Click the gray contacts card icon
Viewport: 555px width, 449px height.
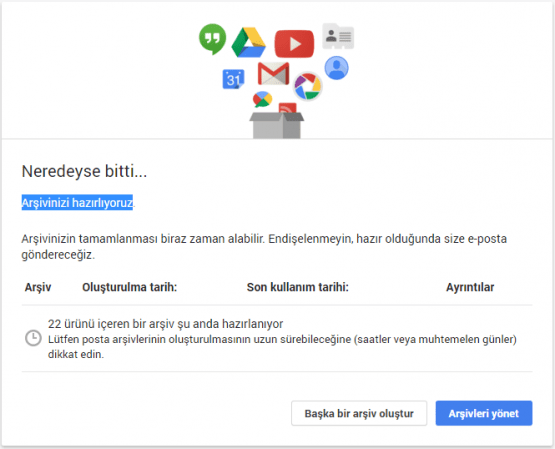tap(338, 36)
